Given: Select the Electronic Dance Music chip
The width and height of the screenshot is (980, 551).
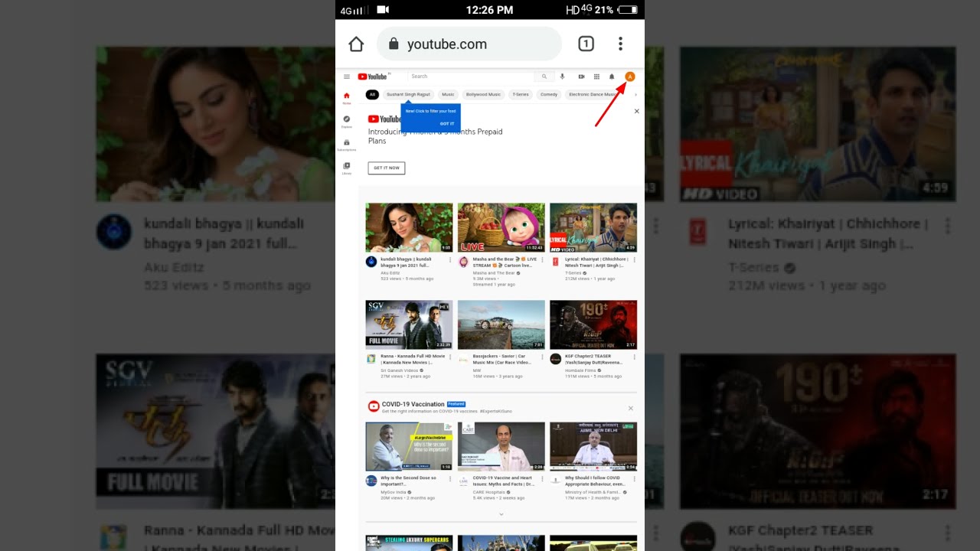Looking at the screenshot, I should 591,95.
